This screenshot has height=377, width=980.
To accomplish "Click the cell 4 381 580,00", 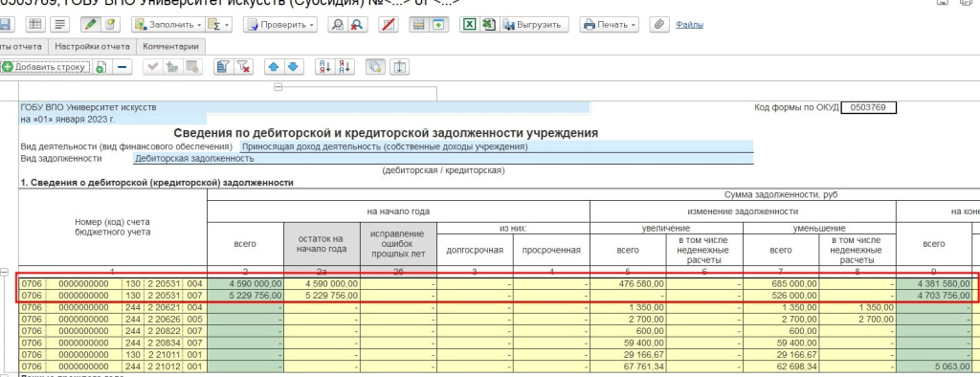I will [934, 283].
